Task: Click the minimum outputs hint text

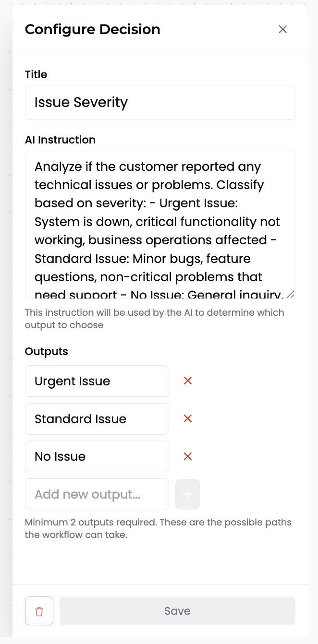Action: click(x=158, y=528)
